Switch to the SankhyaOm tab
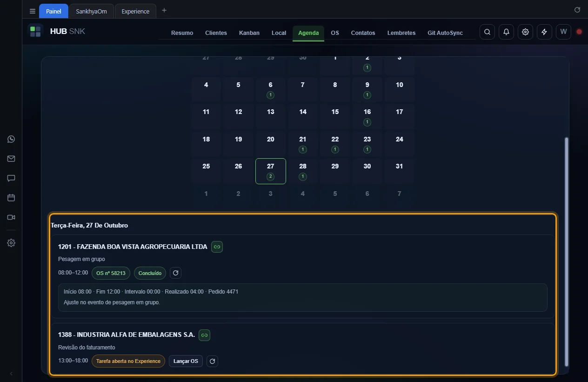588x382 pixels. click(91, 11)
